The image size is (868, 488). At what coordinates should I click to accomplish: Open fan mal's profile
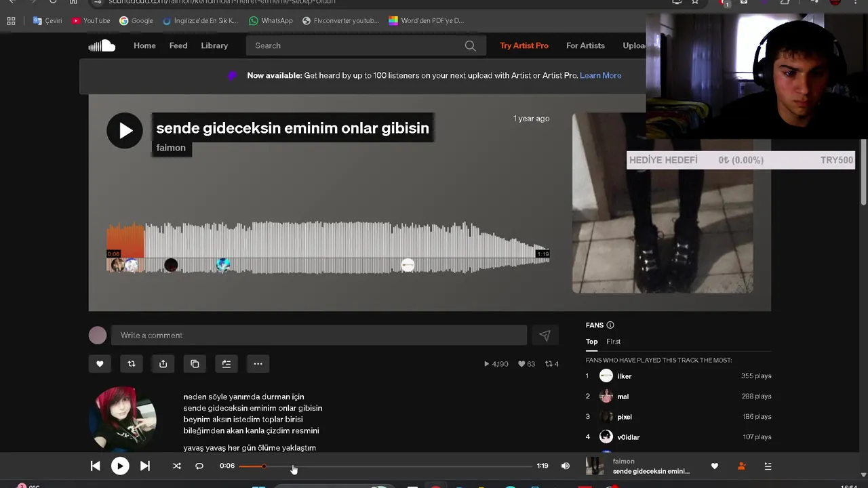(623, 396)
